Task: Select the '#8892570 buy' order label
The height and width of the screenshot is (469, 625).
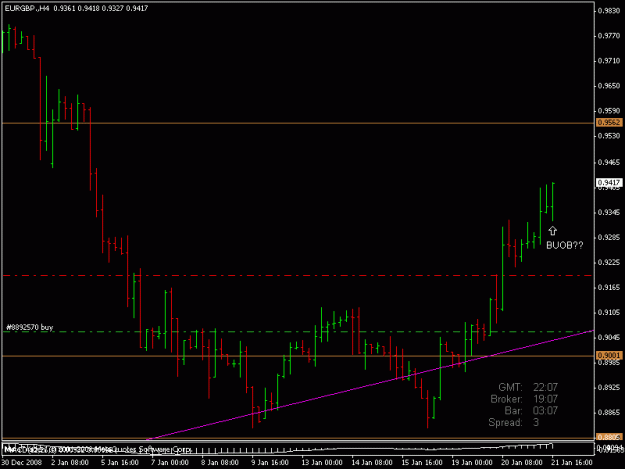Action: click(x=30, y=328)
